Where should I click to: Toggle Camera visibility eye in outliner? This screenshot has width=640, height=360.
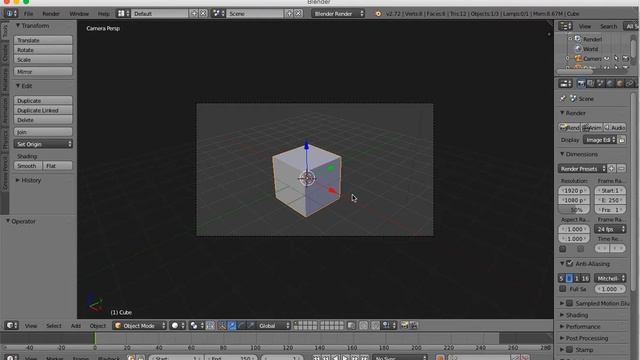coord(607,58)
